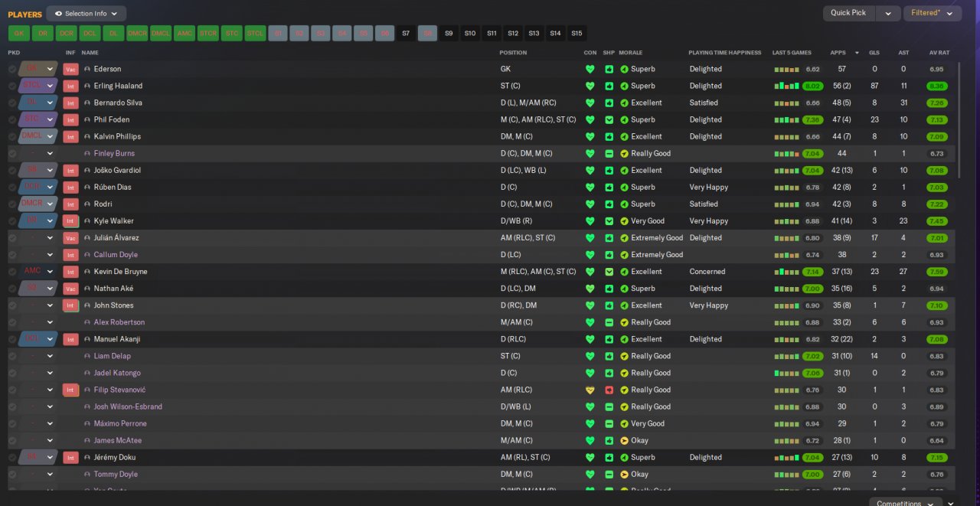Click Phil Foden's match sharpness icon
980x506 pixels.
[609, 119]
